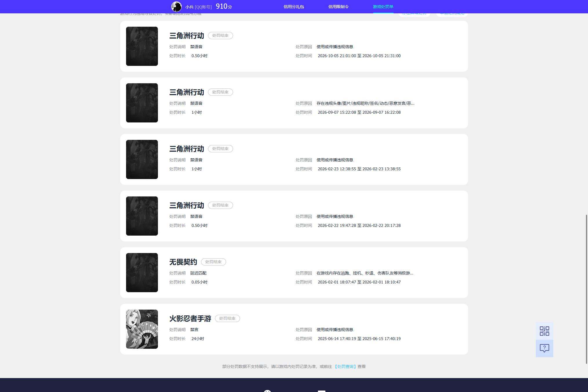Click thumbnail of the 无畏契约 penalty card
The height and width of the screenshot is (392, 588).
(142, 272)
